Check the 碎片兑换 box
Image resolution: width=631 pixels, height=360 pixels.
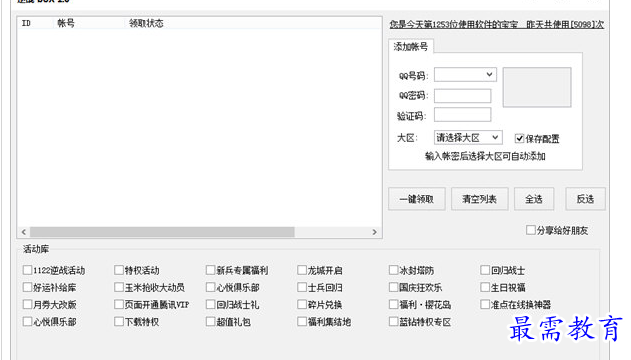click(x=302, y=304)
